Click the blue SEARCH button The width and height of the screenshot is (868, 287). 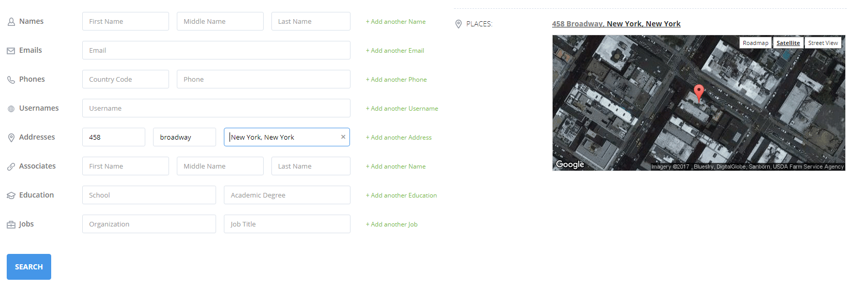[x=29, y=267]
